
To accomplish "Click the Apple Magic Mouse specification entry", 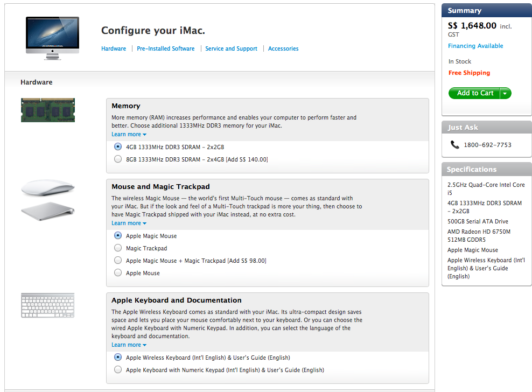I will tap(473, 250).
